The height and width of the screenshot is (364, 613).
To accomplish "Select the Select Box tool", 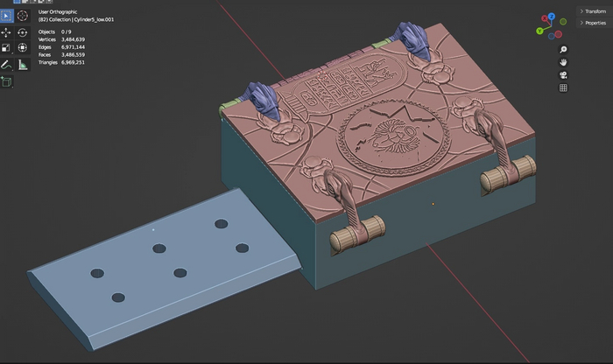I will (x=6, y=16).
